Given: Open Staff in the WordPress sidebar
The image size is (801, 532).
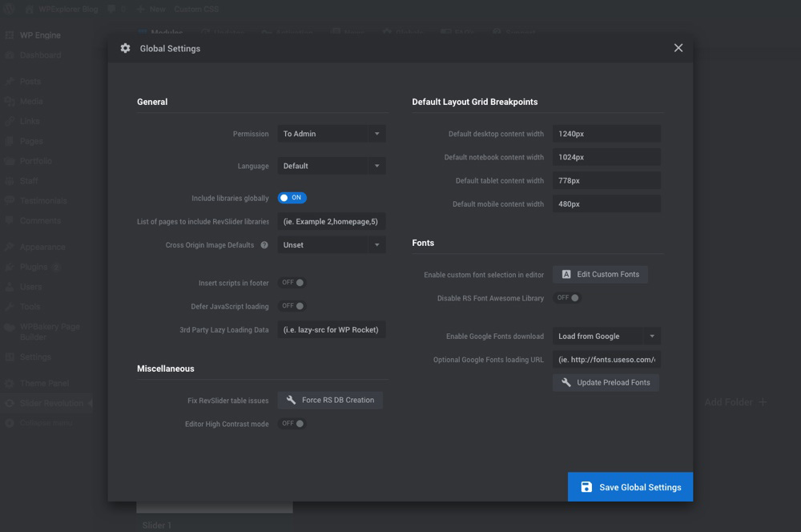Looking at the screenshot, I should [x=29, y=181].
